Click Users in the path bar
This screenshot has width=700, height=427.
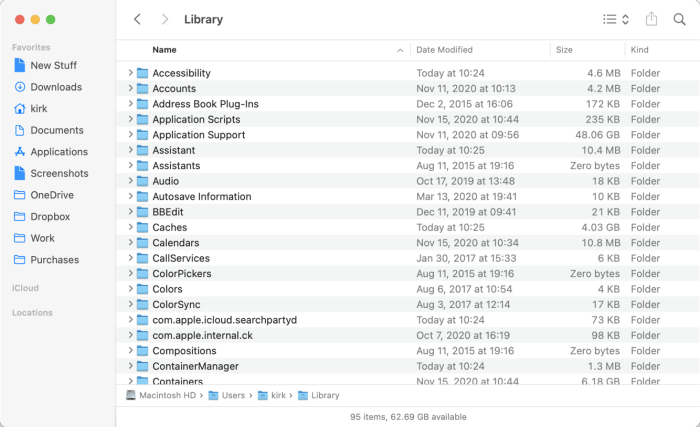227,395
